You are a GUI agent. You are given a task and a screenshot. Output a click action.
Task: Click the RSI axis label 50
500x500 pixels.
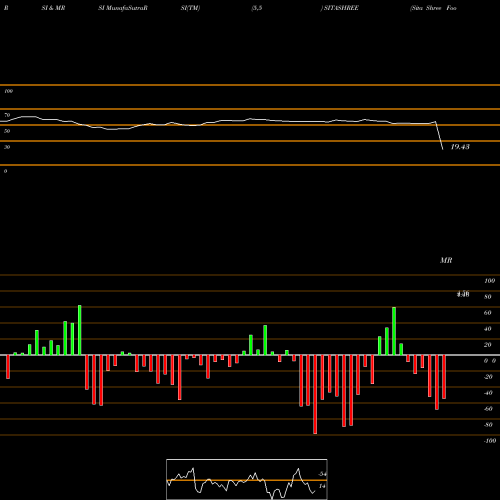[7, 131]
